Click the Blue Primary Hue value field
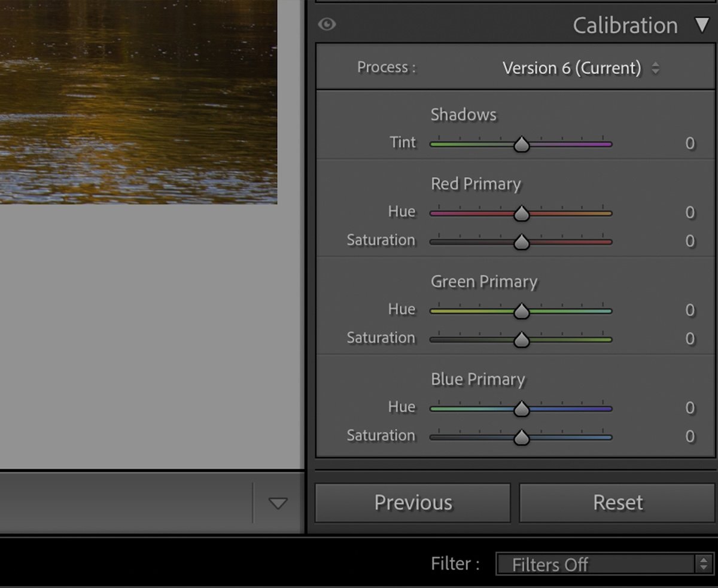This screenshot has height=588, width=718. (x=689, y=407)
